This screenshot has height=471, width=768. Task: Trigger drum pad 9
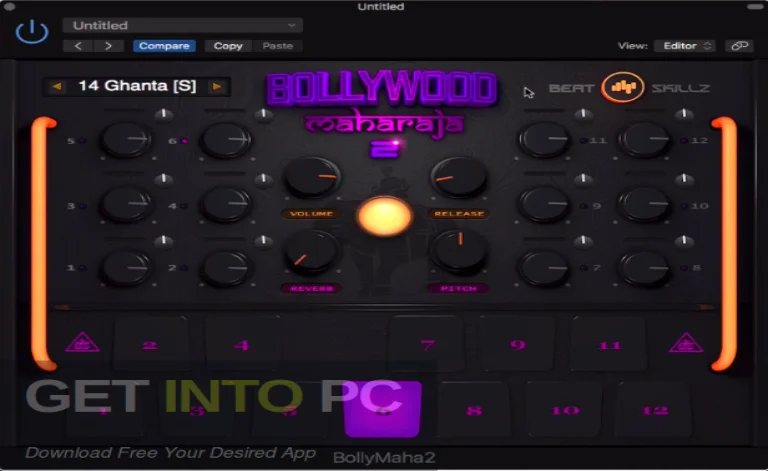click(518, 344)
